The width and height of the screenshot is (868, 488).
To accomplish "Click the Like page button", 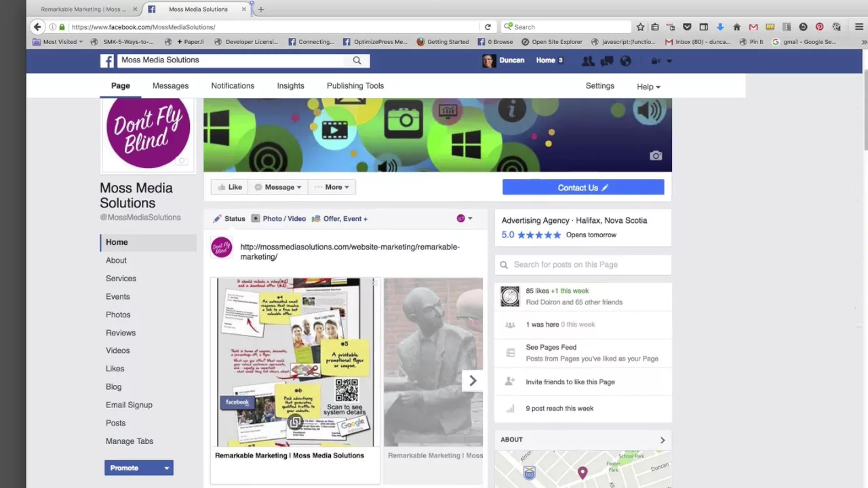I will pos(229,187).
